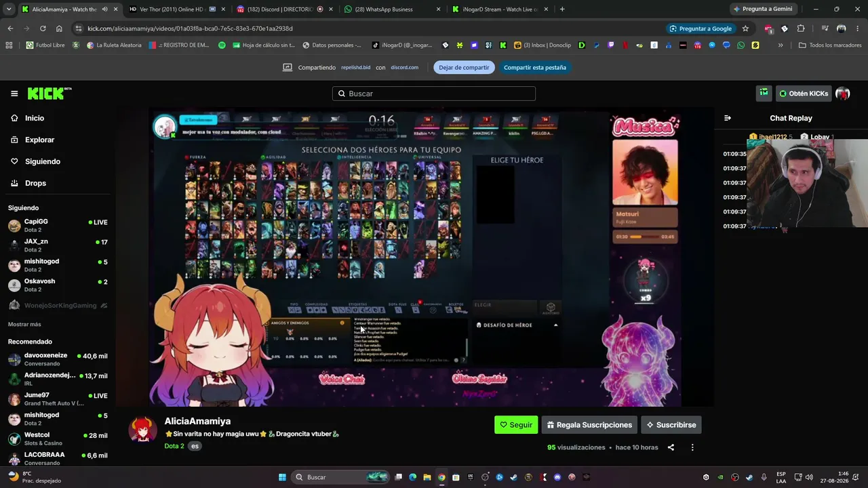
Task: Open the Dota 2 category link
Action: (174, 446)
